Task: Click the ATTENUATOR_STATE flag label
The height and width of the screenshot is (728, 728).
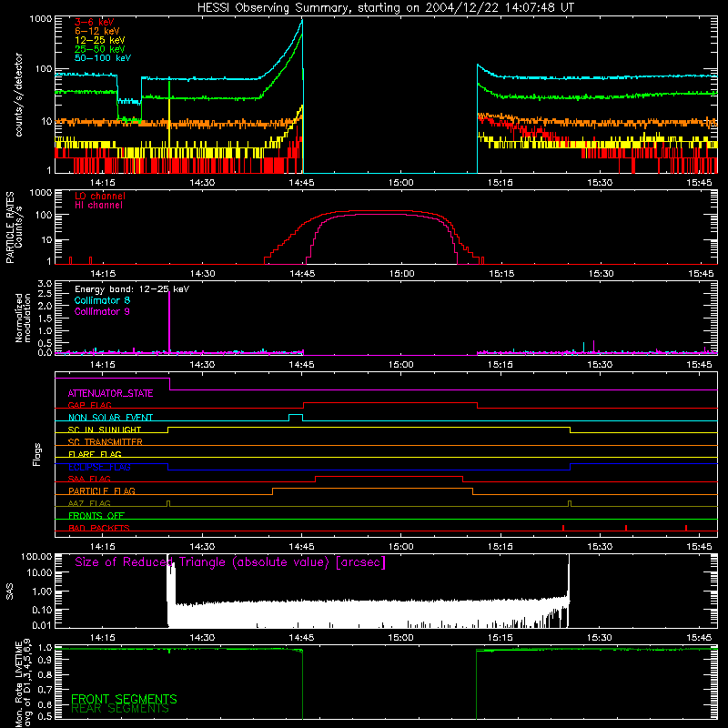Action: pyautogui.click(x=110, y=394)
